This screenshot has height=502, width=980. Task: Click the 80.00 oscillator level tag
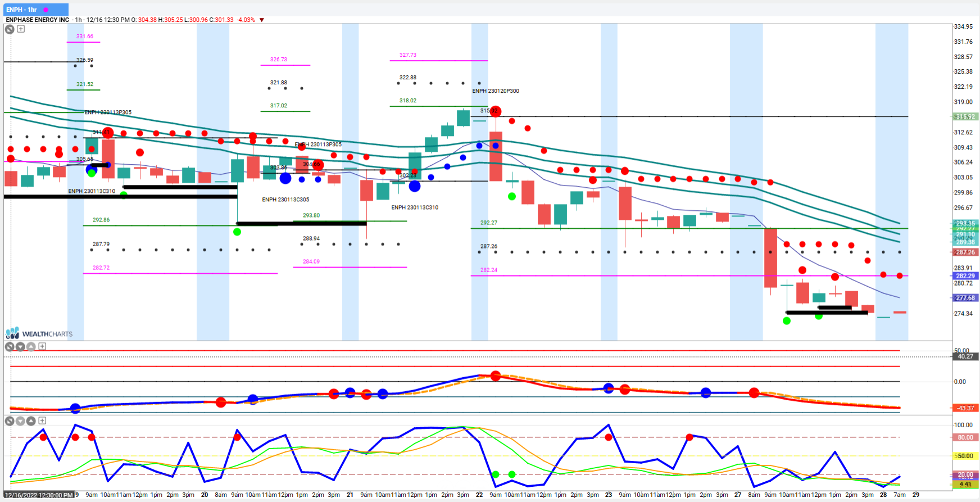(966, 437)
